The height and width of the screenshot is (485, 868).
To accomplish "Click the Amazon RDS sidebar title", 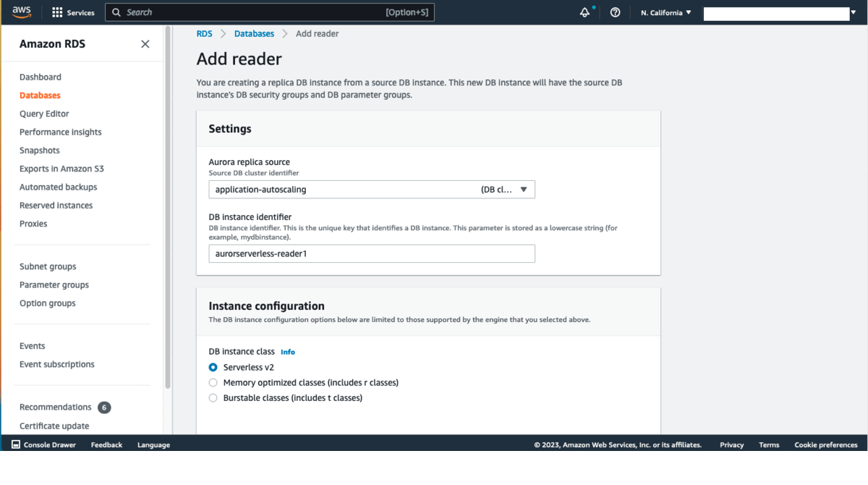I will click(52, 44).
